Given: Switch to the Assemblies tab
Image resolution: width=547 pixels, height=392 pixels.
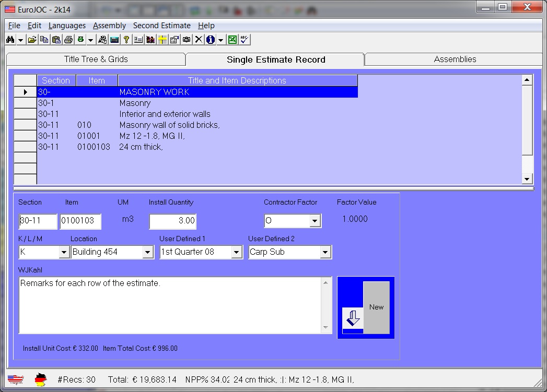Looking at the screenshot, I should point(455,60).
